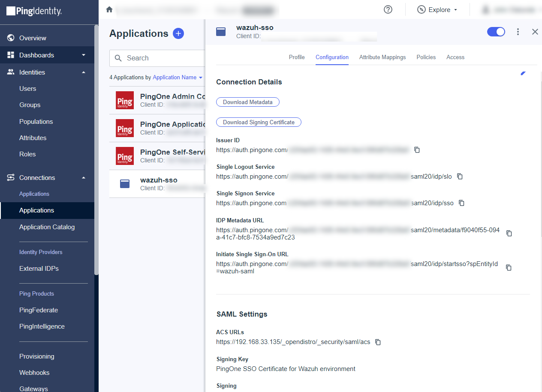
Task: Change sort order via Application Name dropdown
Action: [178, 78]
